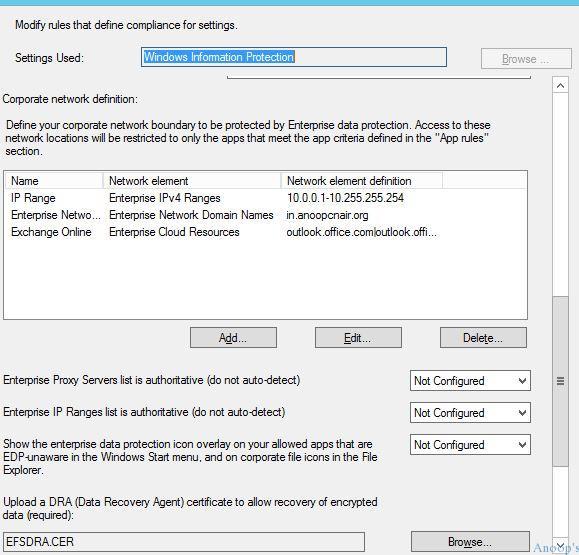Click the Settings Used text field
Image resolution: width=579 pixels, height=555 pixels.
pos(294,57)
